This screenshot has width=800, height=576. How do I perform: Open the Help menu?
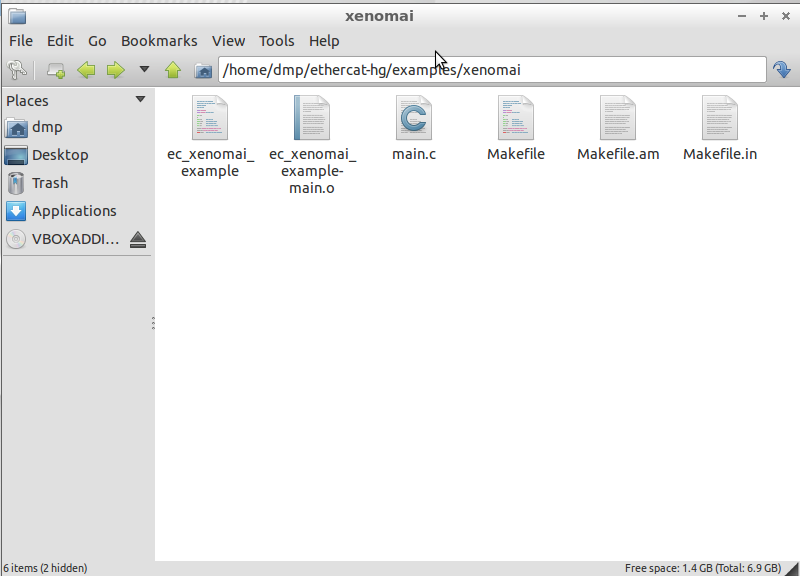coord(323,41)
